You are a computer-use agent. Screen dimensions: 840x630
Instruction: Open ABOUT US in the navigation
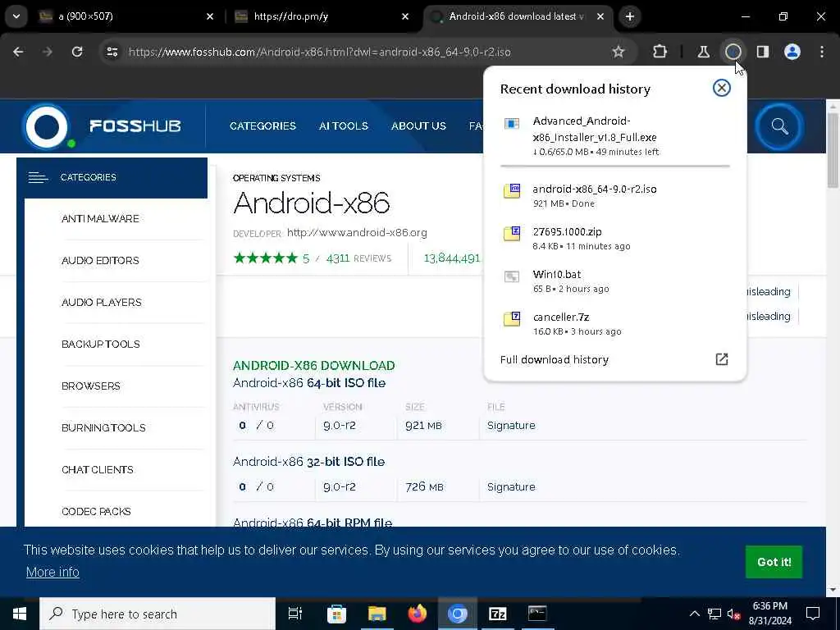click(x=418, y=126)
